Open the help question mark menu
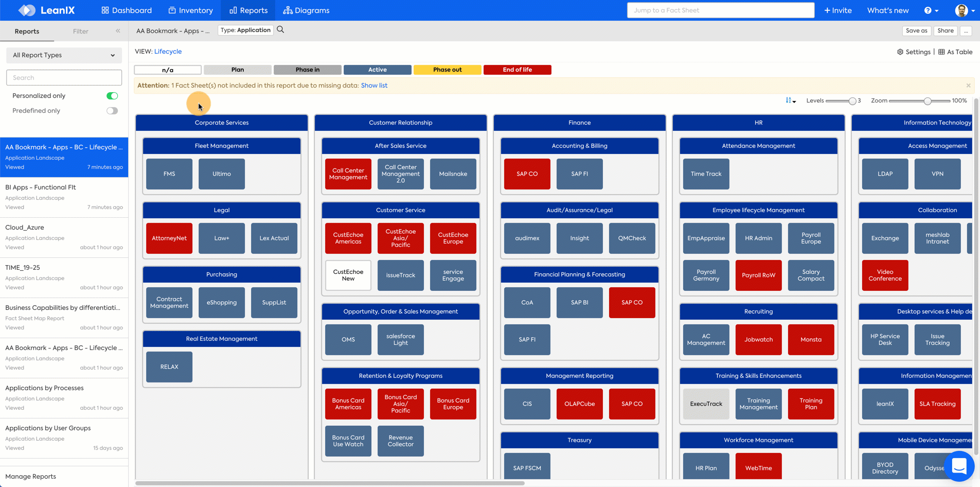The width and height of the screenshot is (980, 487). [x=931, y=10]
